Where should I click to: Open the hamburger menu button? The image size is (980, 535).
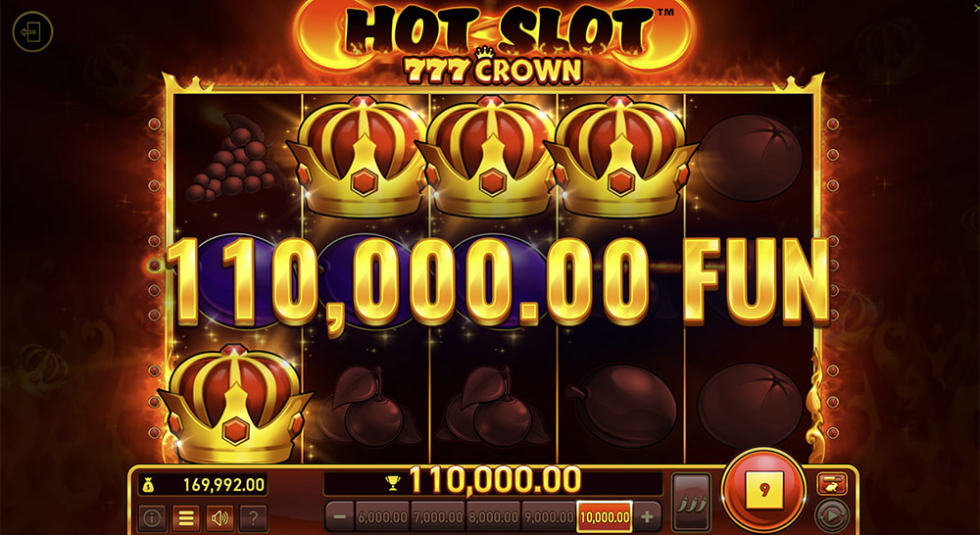click(185, 518)
